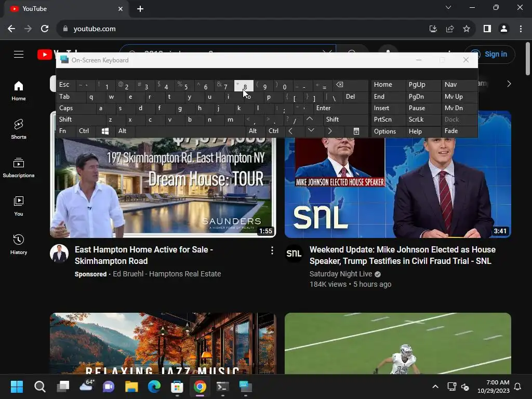Bookmark this tab with the star icon
Image resolution: width=532 pixels, height=399 pixels.
tap(467, 29)
